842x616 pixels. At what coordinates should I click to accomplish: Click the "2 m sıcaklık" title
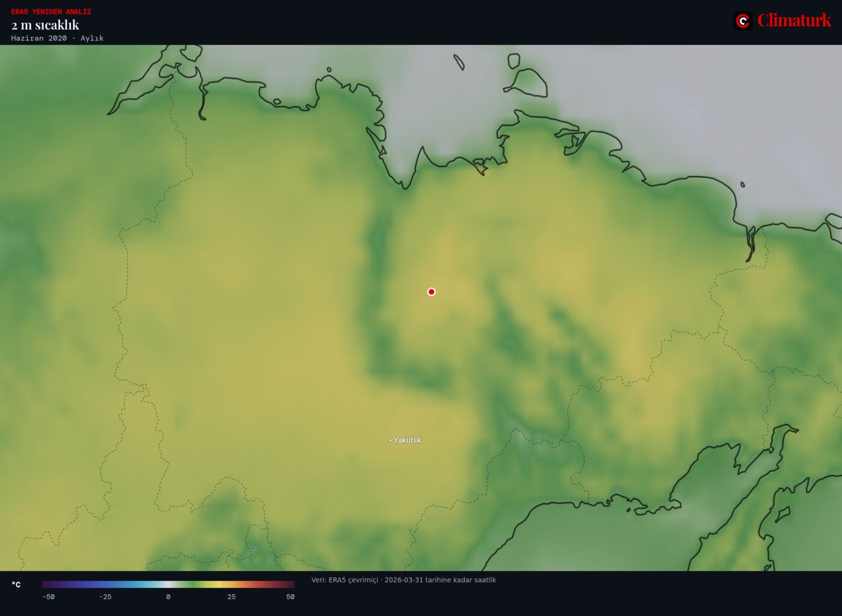[45, 25]
